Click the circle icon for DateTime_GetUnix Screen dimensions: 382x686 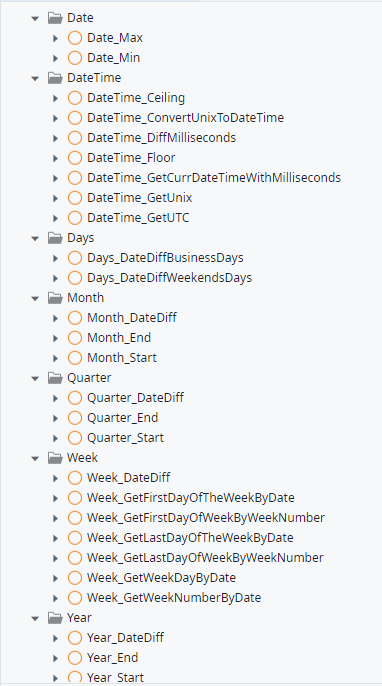[75, 198]
